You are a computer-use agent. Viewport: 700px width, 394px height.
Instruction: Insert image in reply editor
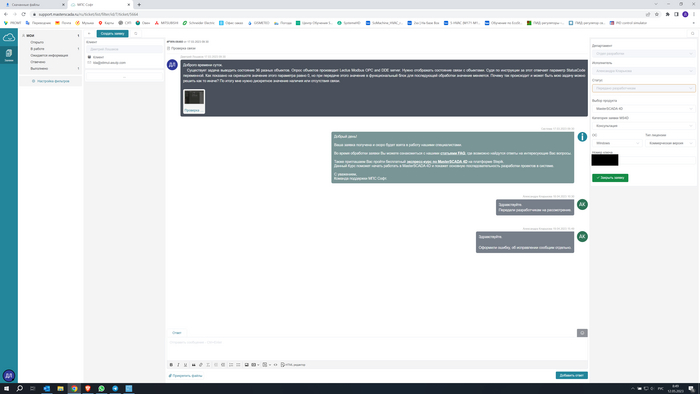[x=246, y=365]
